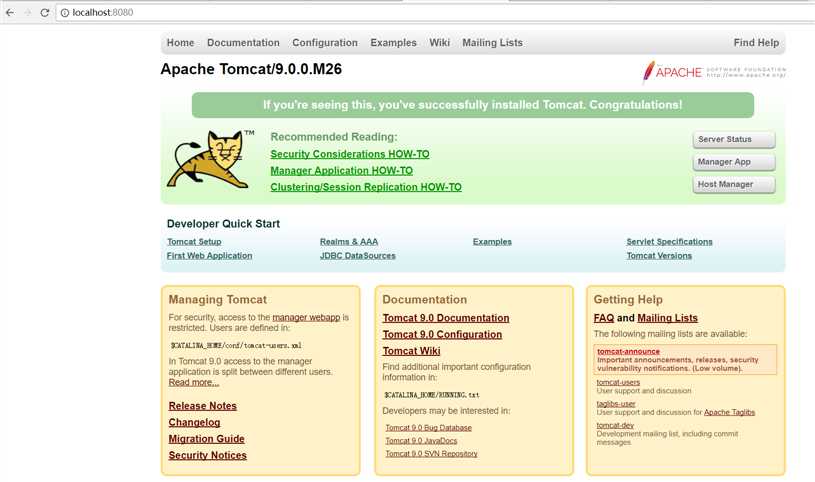
Task: Open the Realms & AAA link
Action: coord(349,242)
